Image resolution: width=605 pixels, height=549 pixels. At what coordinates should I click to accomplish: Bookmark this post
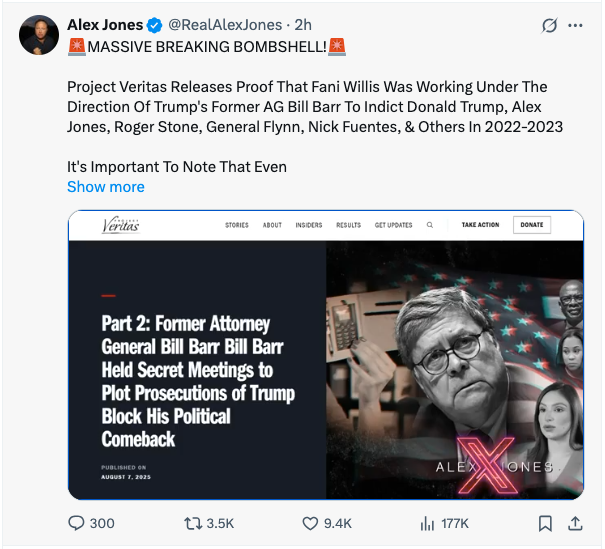click(x=545, y=524)
